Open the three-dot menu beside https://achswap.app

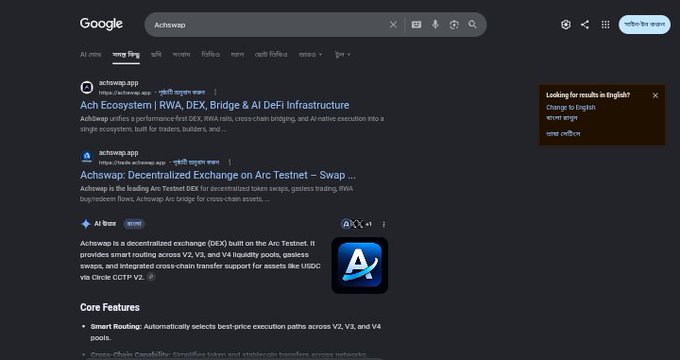coord(215,92)
